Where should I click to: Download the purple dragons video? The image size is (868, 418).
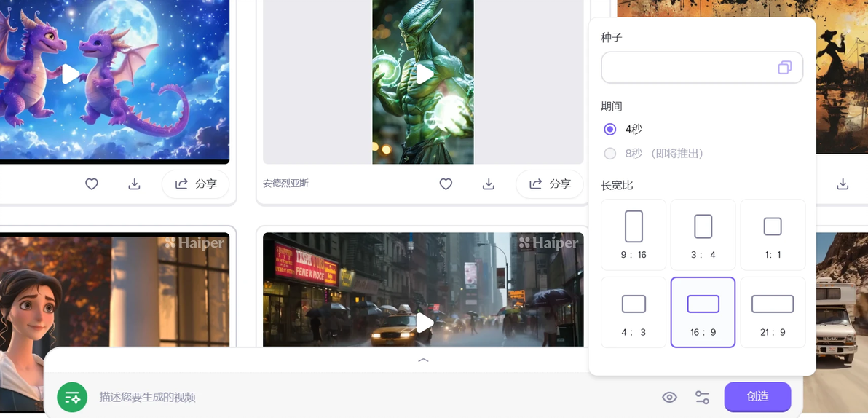click(134, 184)
